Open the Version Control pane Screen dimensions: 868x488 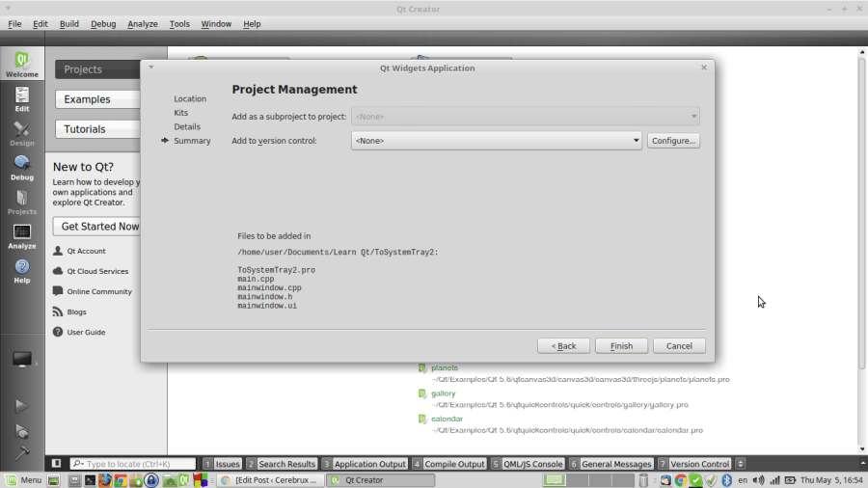point(694,464)
